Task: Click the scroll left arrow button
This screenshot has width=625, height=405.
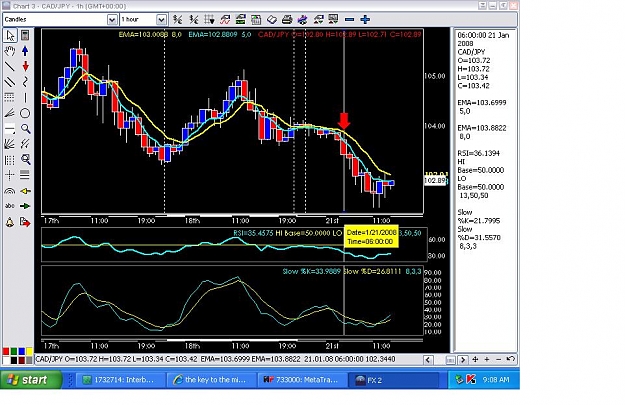Action: point(428,360)
